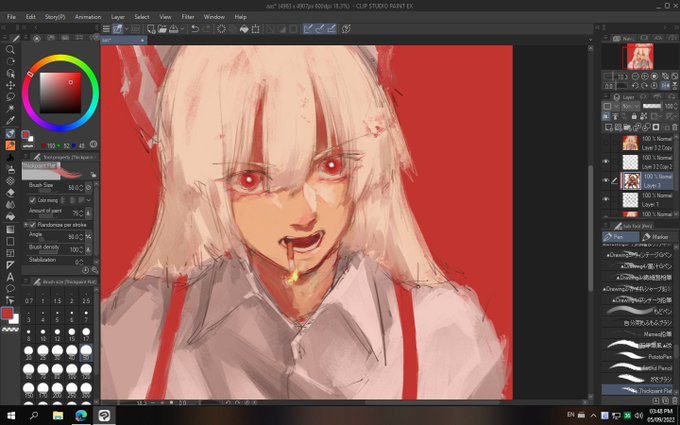
Task: Click the Fill bucket icon in command bar
Action: tap(244, 29)
